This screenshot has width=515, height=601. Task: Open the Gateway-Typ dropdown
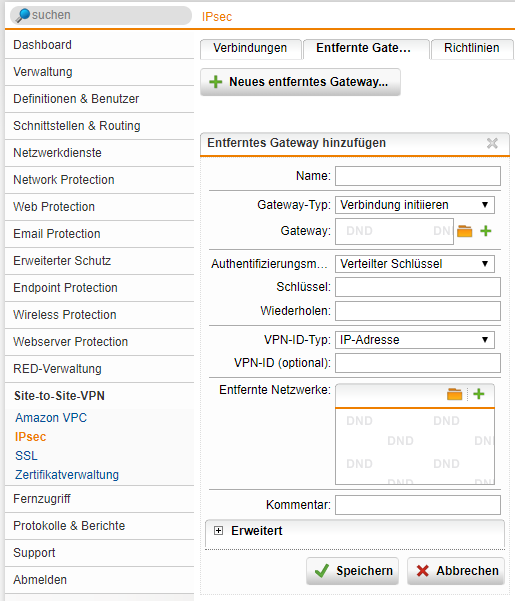click(415, 205)
